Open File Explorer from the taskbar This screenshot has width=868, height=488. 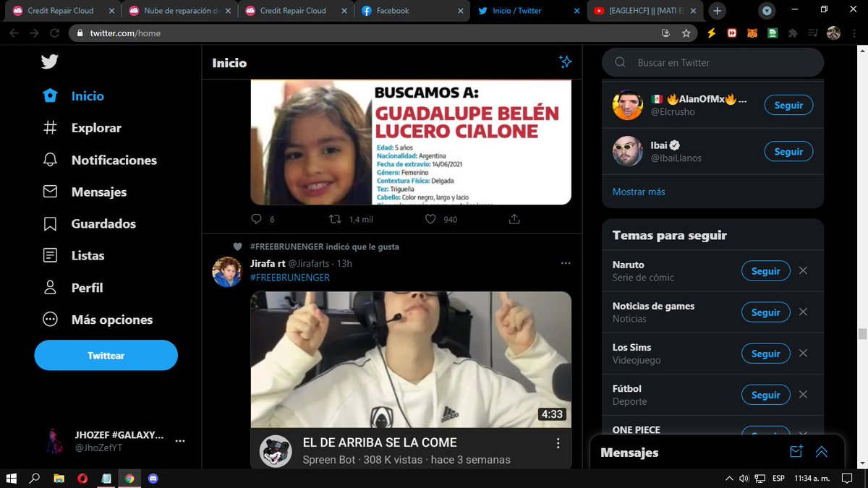(x=60, y=479)
